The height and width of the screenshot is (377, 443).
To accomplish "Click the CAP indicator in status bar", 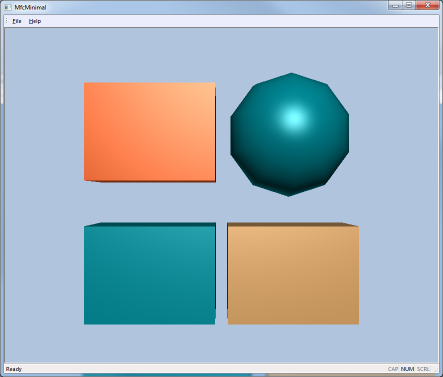I will pyautogui.click(x=393, y=369).
